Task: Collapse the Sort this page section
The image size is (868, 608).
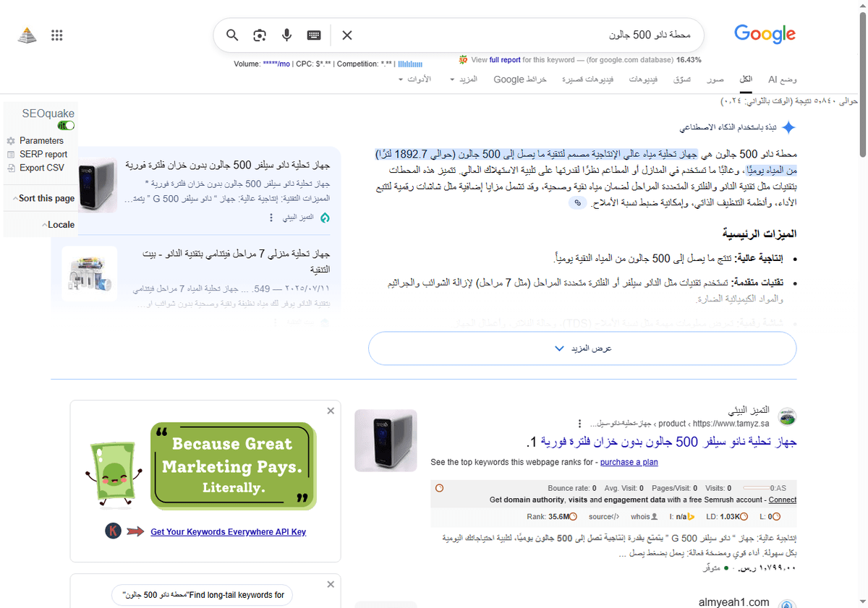Action: click(16, 197)
